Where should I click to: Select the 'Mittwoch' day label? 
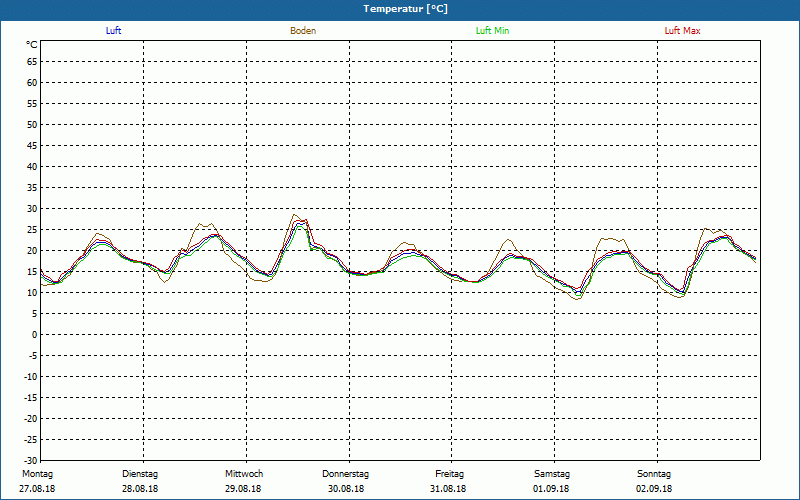[x=244, y=474]
